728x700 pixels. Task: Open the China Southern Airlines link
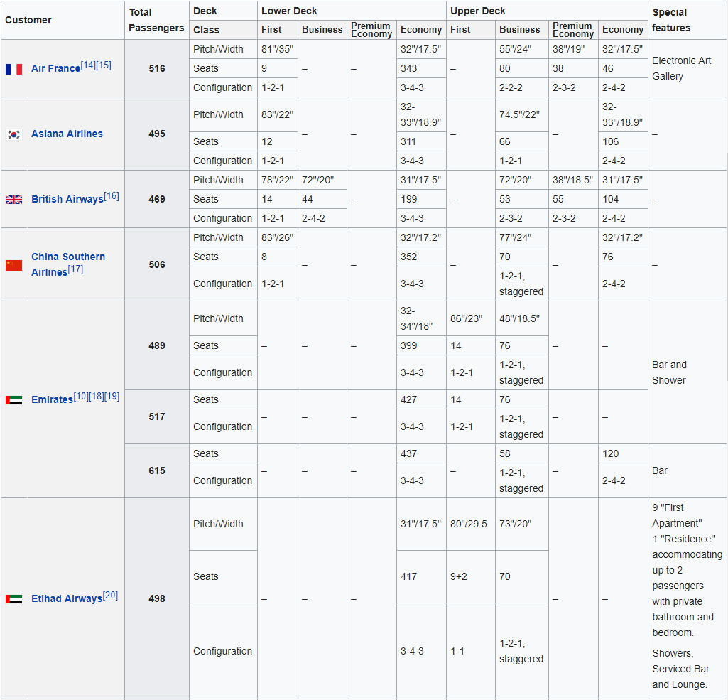67,257
